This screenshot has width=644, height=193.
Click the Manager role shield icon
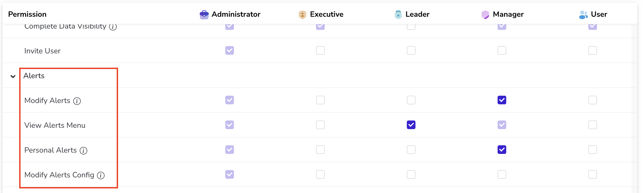(x=485, y=15)
